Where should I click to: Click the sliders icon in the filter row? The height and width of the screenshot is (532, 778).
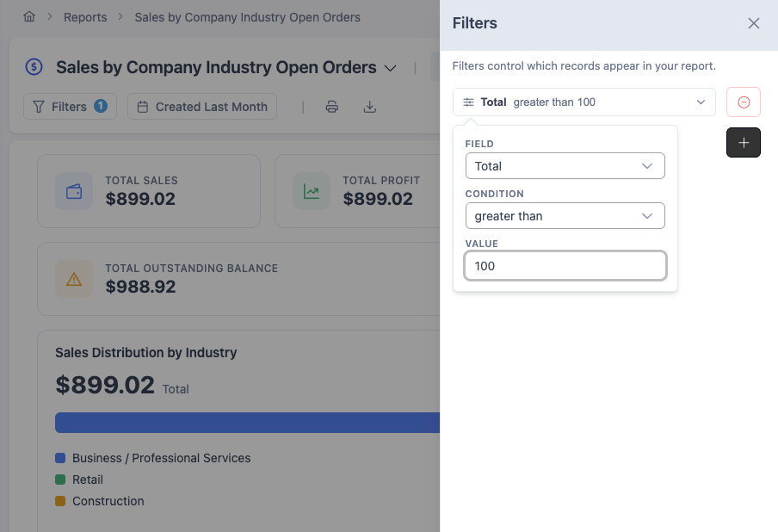coord(468,102)
